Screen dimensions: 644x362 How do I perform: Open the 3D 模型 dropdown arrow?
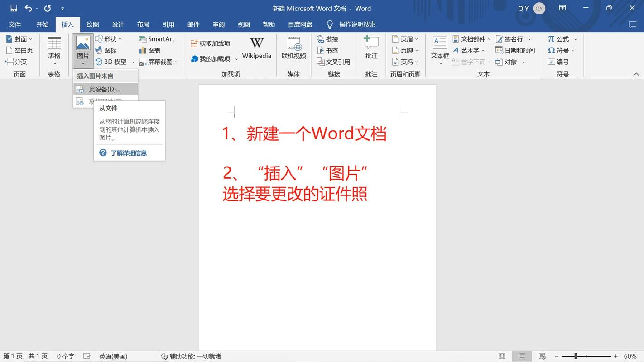[x=133, y=62]
